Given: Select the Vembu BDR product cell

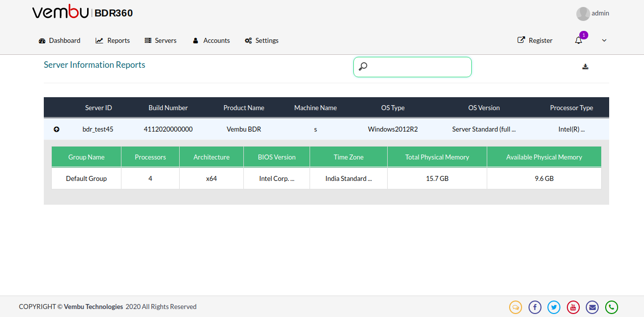Looking at the screenshot, I should (x=244, y=129).
